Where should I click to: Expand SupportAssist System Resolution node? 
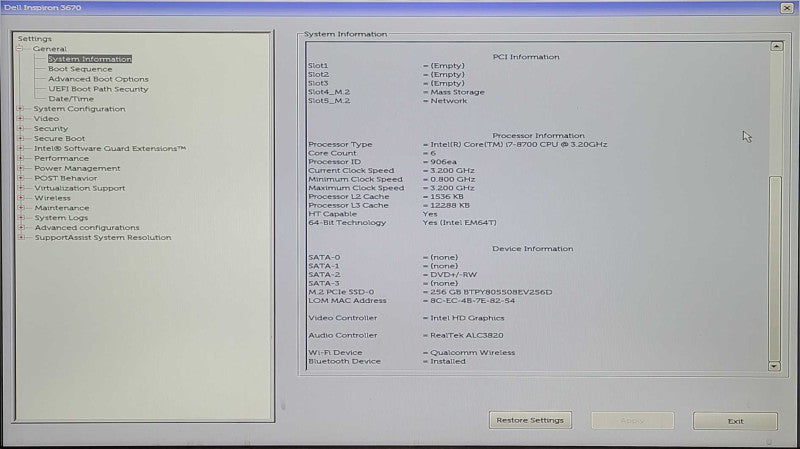click(21, 237)
